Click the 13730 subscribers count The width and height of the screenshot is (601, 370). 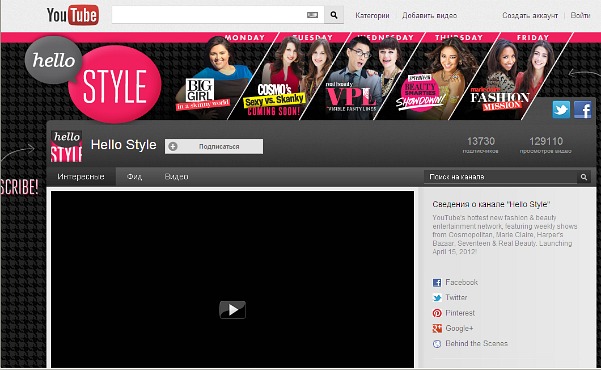click(x=481, y=141)
